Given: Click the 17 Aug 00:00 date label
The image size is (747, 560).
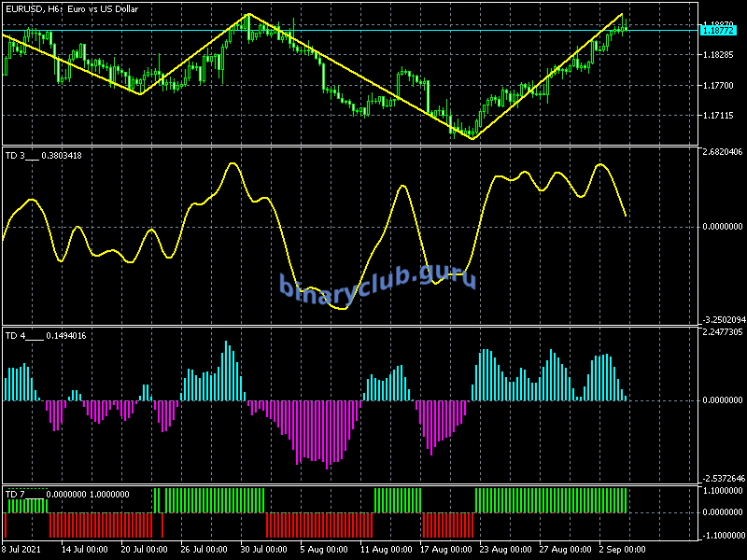Looking at the screenshot, I should 444,549.
